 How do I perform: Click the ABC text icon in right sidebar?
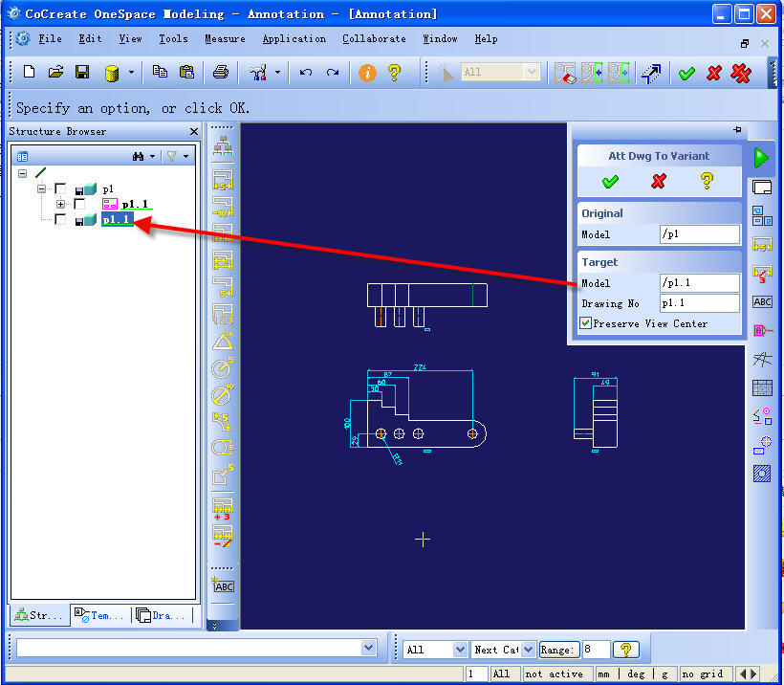point(762,301)
